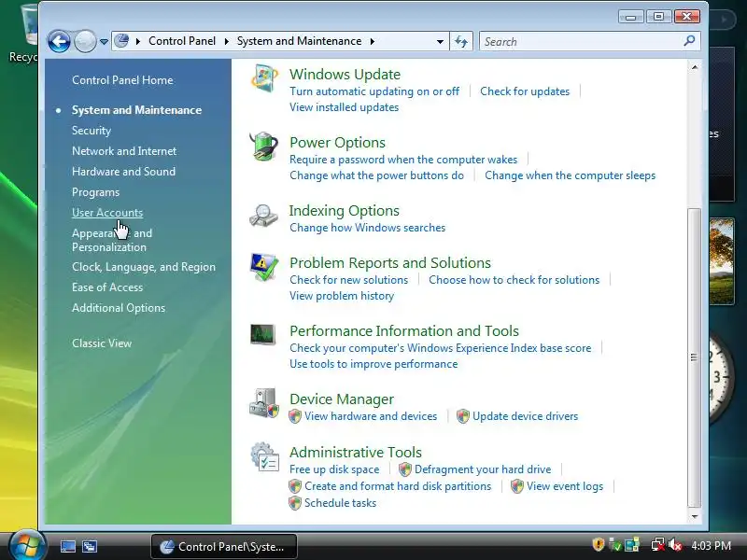Click Choose how to check for solutions
747x560 pixels.
click(514, 280)
